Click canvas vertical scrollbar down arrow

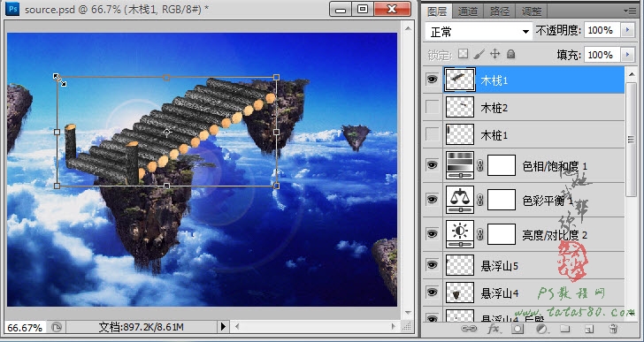[408, 313]
